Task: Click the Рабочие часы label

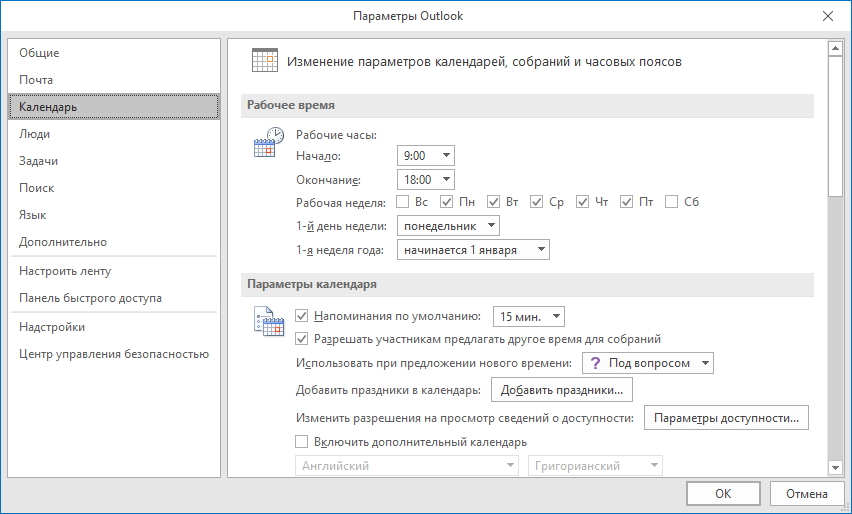Action: (336, 135)
